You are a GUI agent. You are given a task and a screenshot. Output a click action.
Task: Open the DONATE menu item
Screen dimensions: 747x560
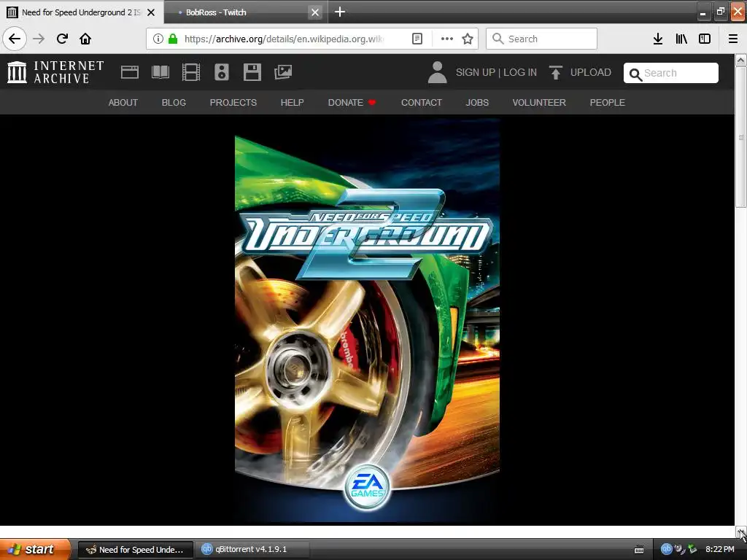click(352, 102)
